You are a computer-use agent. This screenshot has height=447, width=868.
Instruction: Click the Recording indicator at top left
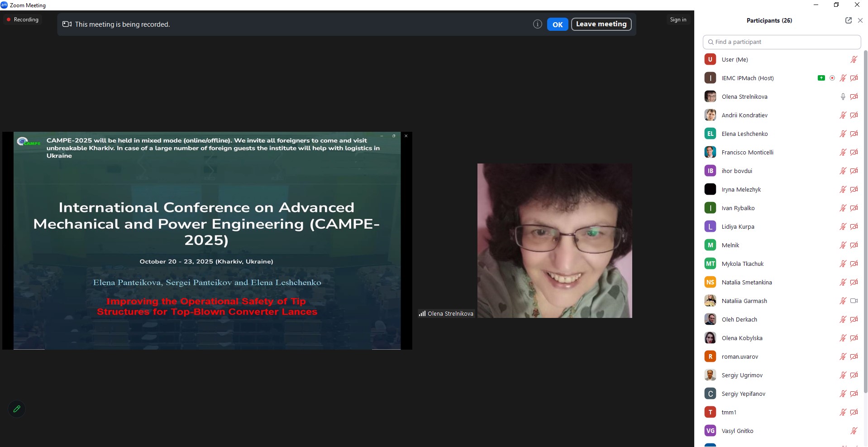tap(22, 20)
